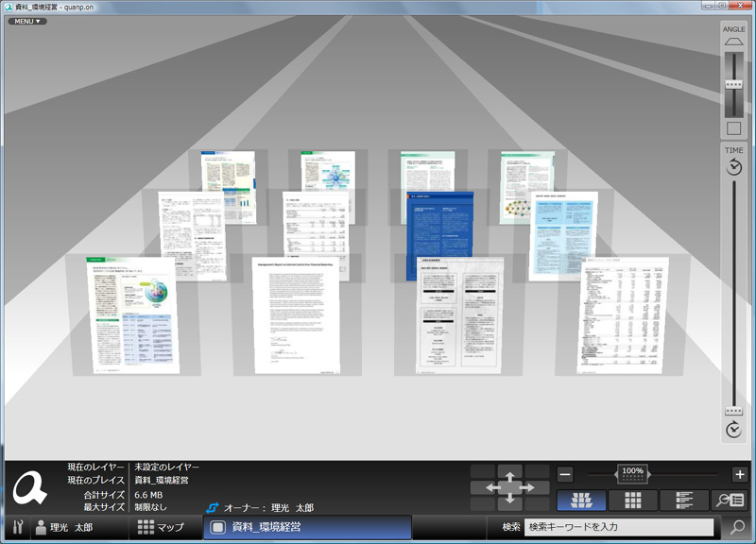Switch to grid thumbnail layout view

click(633, 501)
